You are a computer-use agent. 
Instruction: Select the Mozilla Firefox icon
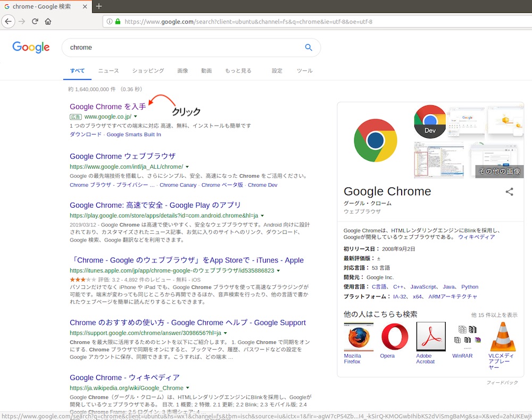[x=359, y=337]
